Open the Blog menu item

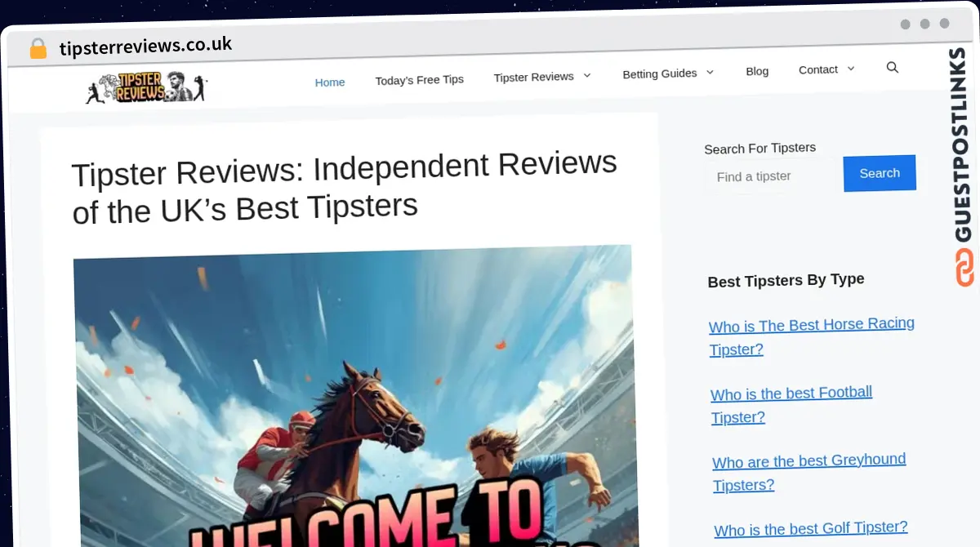[757, 72]
